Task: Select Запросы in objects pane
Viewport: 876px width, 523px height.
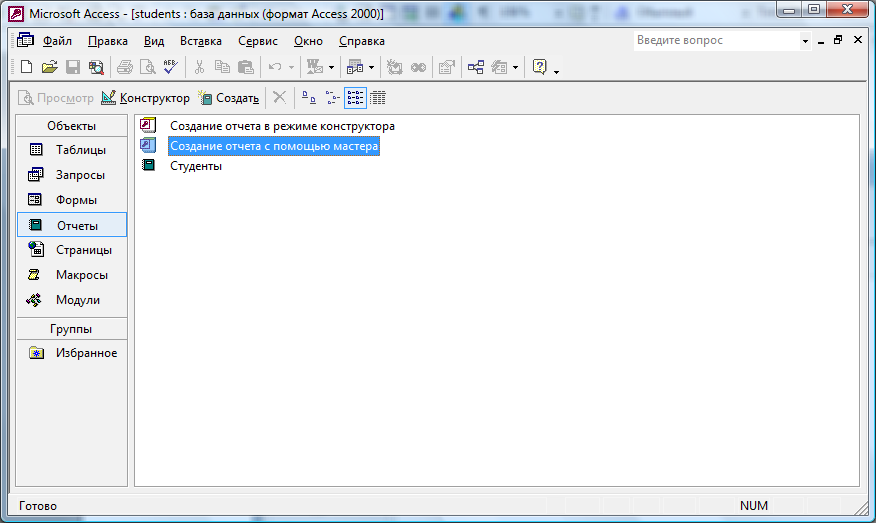Action: pyautogui.click(x=72, y=175)
